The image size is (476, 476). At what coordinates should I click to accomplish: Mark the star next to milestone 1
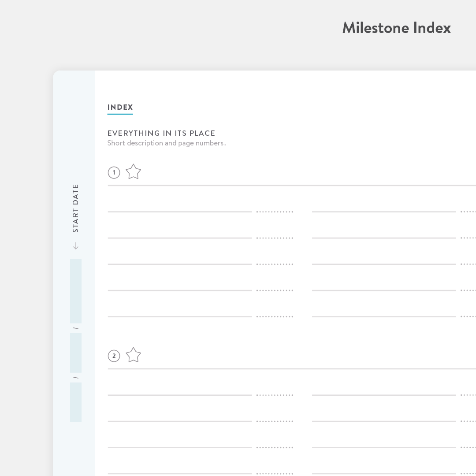click(x=133, y=172)
